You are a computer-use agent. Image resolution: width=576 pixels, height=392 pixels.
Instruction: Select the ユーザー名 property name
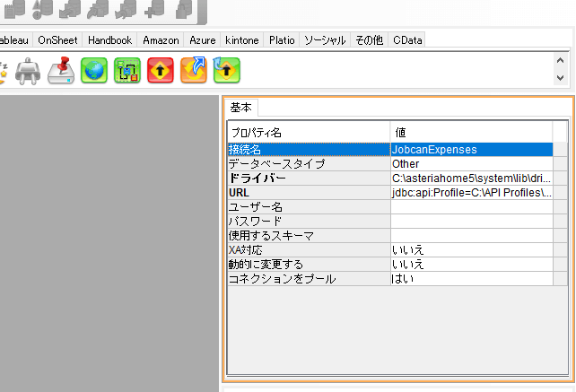(309, 207)
